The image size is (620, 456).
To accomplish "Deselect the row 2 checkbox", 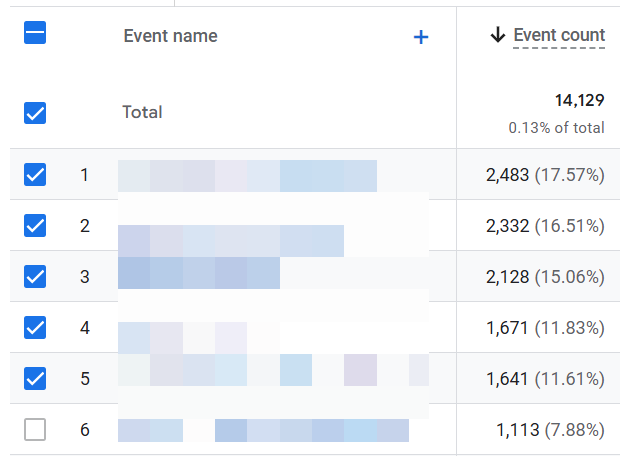I will [x=35, y=226].
